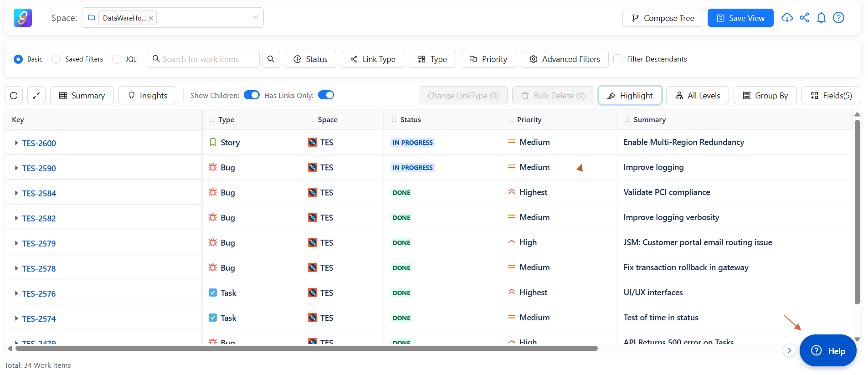Viewport: 868px width, 375px height.
Task: Open the Insights view
Action: (147, 95)
